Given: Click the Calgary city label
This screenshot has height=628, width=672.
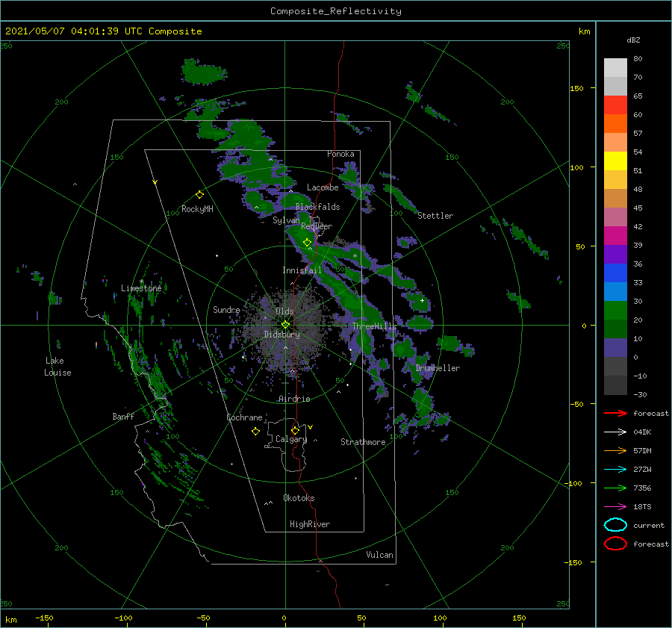Looking at the screenshot, I should [291, 439].
